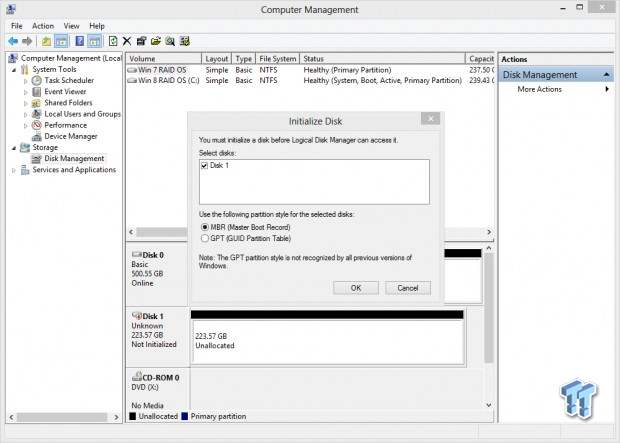
Task: Toggle Show/Hide Console Tree toolbar icon
Action: click(61, 41)
